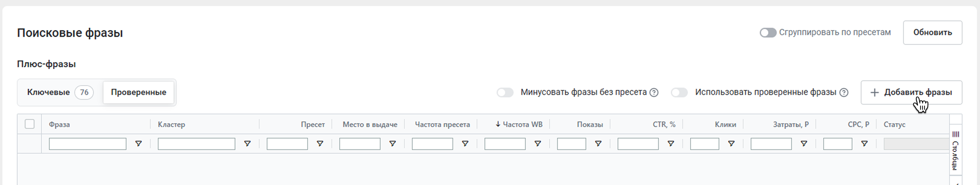
Task: Sort by CTR, % column header
Action: (664, 125)
